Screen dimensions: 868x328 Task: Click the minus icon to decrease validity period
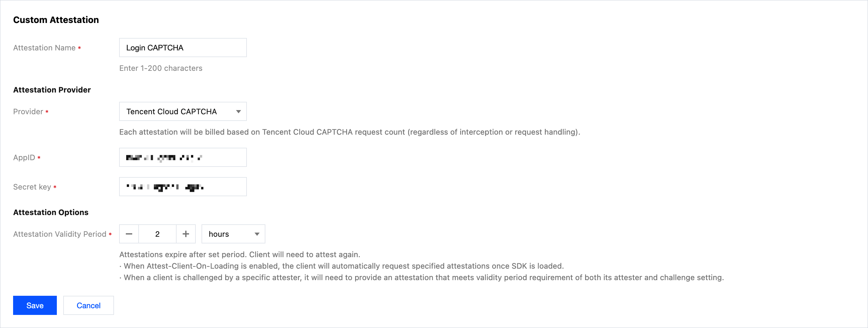pyautogui.click(x=129, y=234)
